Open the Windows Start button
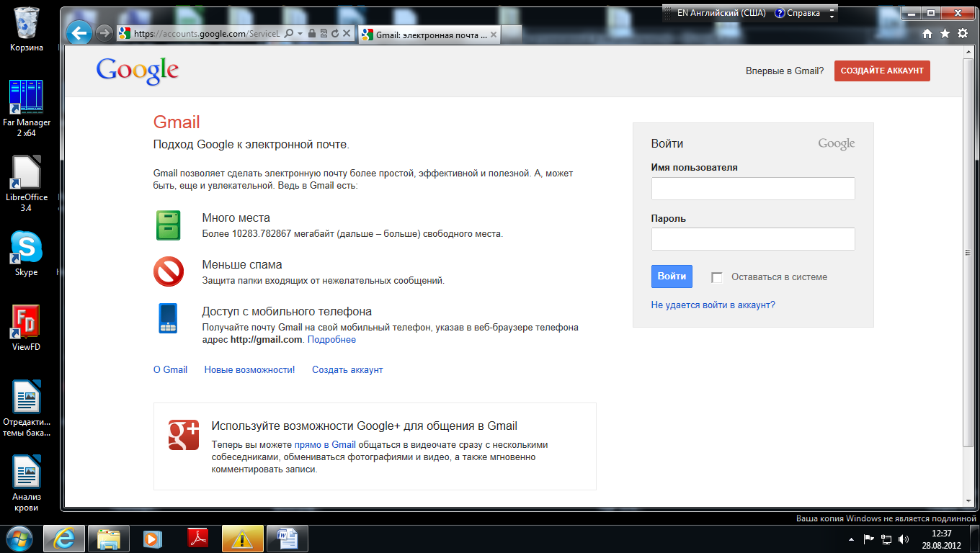 tap(19, 538)
